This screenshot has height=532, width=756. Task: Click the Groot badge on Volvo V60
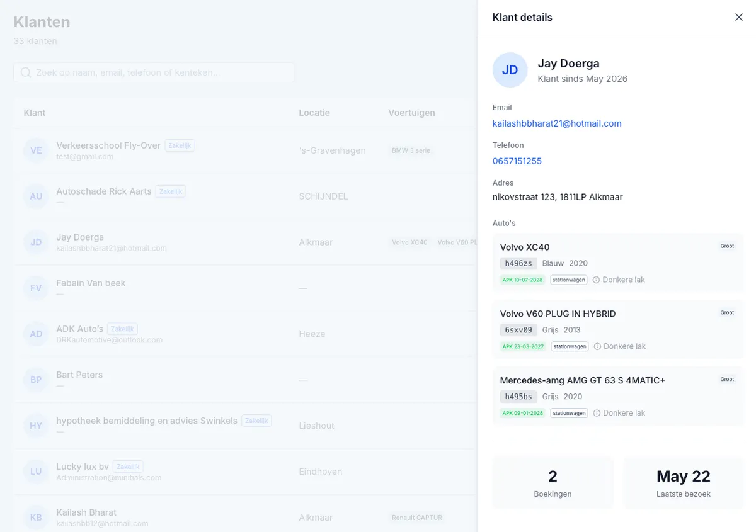point(728,313)
